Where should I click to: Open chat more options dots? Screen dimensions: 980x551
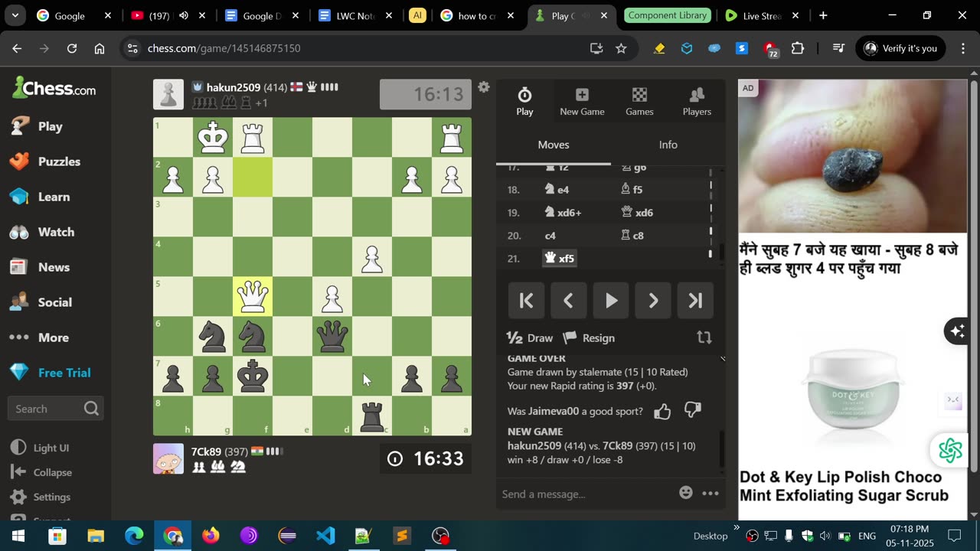point(710,494)
